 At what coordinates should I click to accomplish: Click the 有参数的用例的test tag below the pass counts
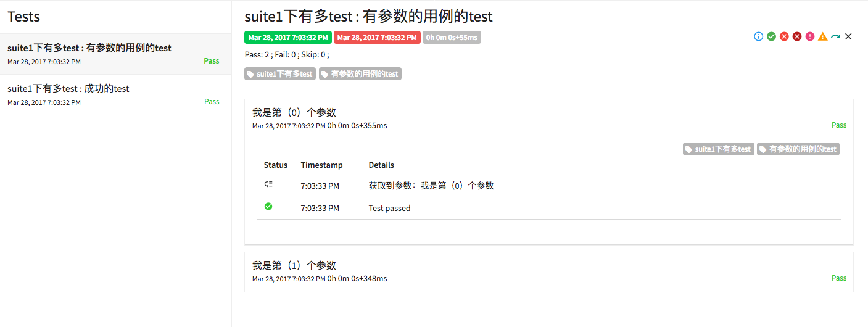point(360,74)
